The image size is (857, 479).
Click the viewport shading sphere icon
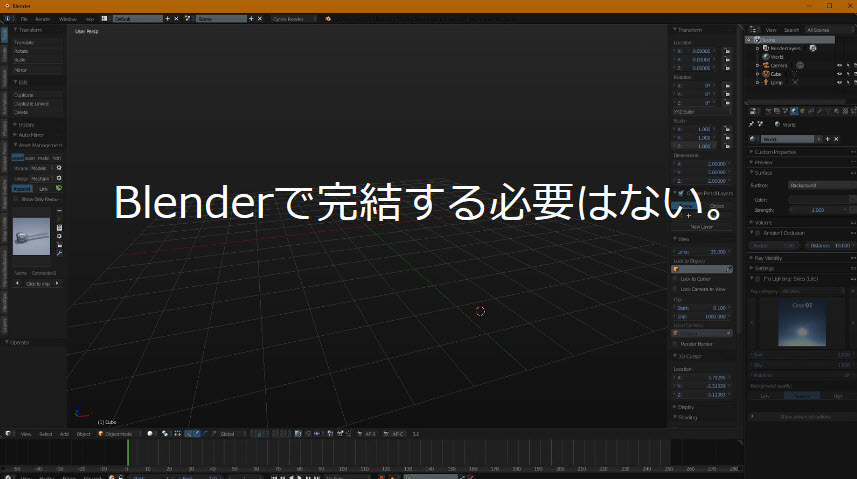click(150, 434)
